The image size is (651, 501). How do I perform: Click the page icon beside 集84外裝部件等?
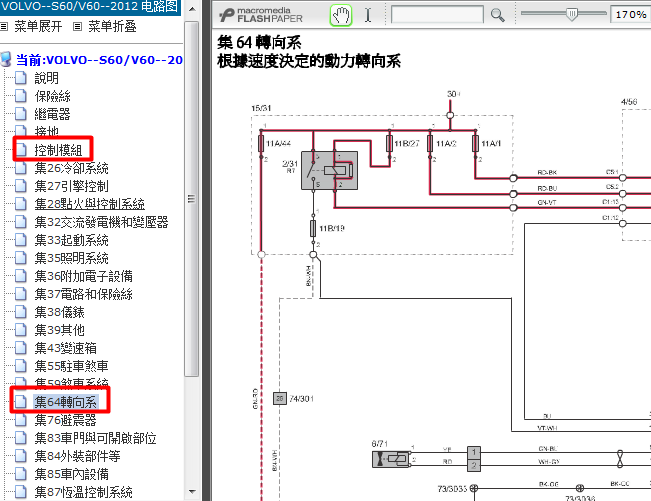coord(21,456)
